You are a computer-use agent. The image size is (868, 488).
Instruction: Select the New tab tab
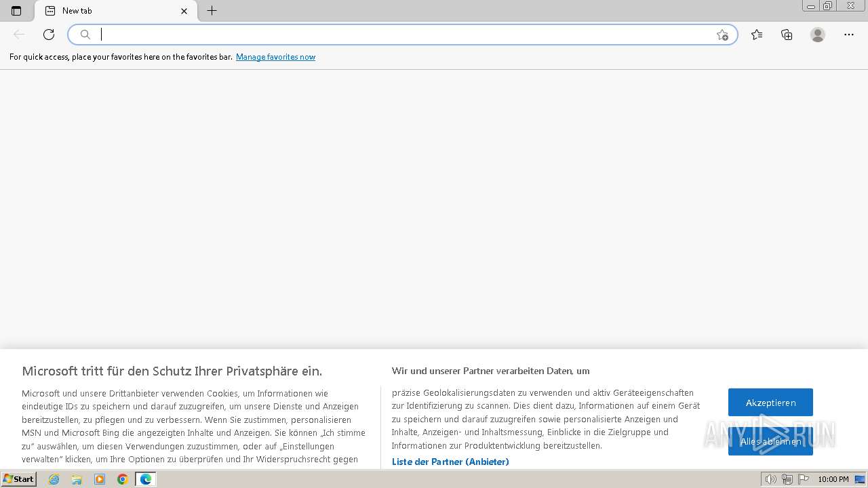point(115,11)
